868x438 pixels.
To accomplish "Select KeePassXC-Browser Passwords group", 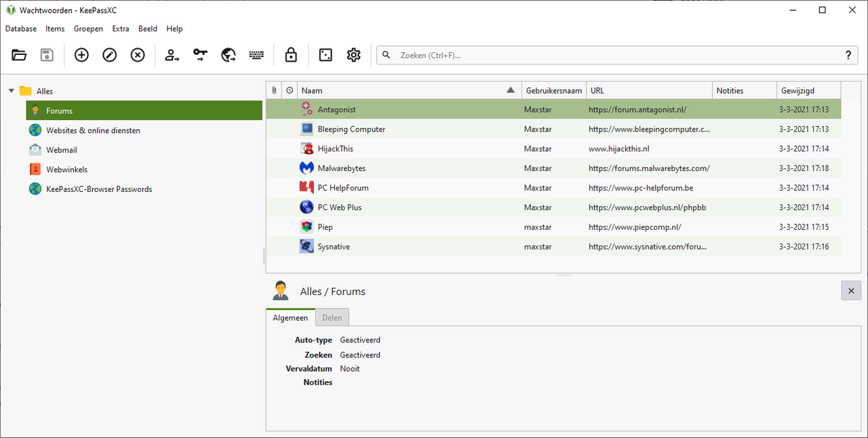I will click(99, 189).
